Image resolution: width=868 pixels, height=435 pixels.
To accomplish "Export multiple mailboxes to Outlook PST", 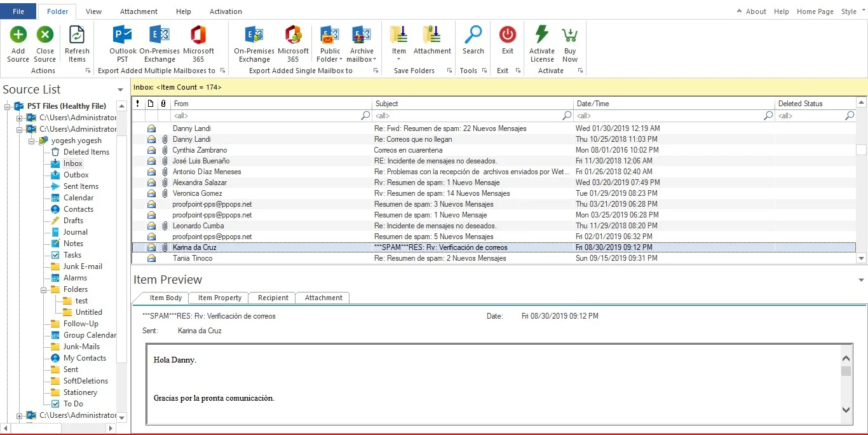I will pyautogui.click(x=123, y=43).
